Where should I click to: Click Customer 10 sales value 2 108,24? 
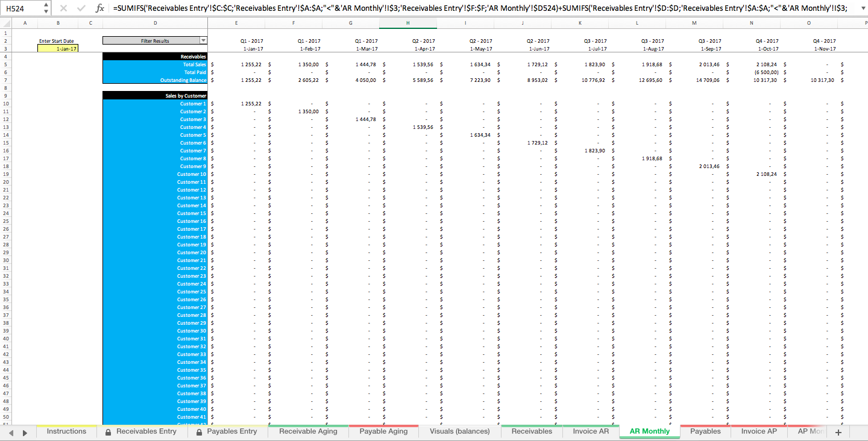766,174
